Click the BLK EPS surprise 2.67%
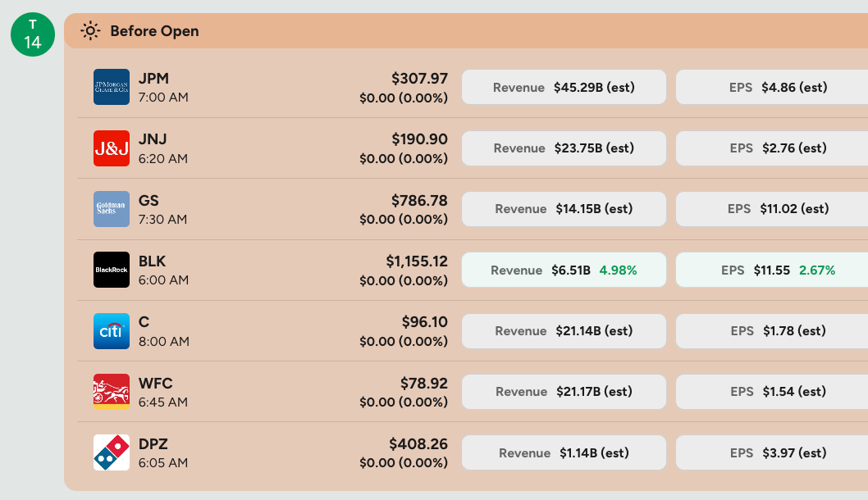868x500 pixels. tap(817, 270)
